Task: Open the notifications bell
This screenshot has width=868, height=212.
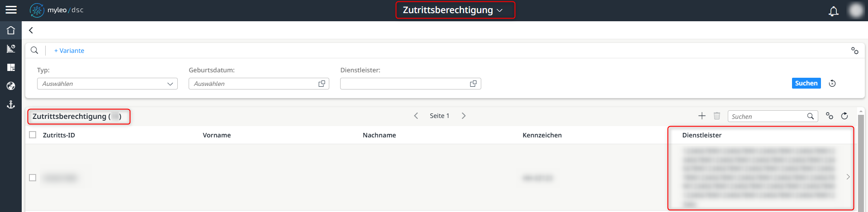Action: click(833, 11)
